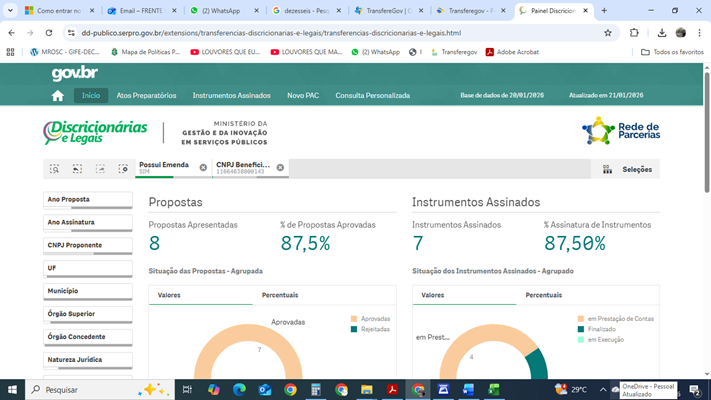The height and width of the screenshot is (400, 711).
Task: Expand the Órgão Superior filter
Action: pos(88,314)
